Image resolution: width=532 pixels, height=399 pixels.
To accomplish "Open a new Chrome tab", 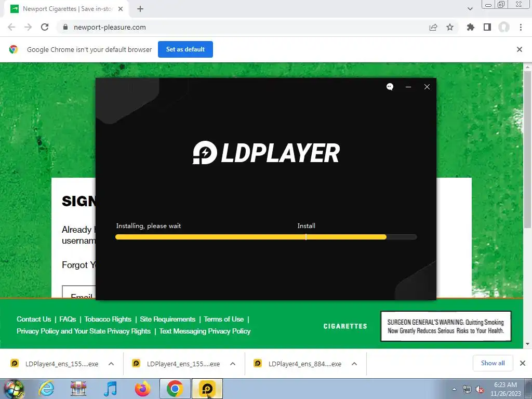I will (140, 9).
